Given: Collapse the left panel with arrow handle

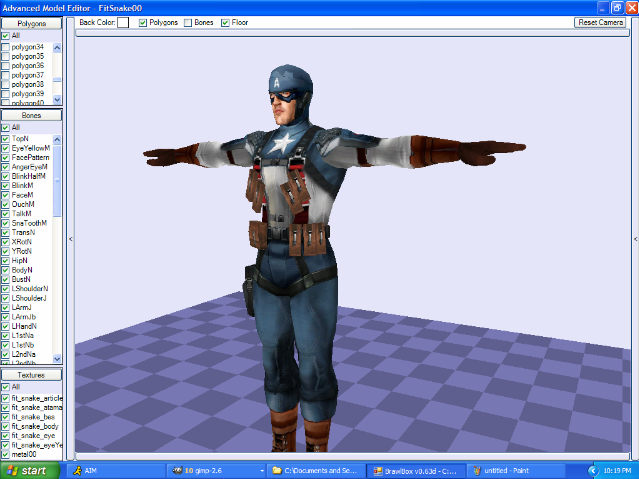Looking at the screenshot, I should click(71, 239).
